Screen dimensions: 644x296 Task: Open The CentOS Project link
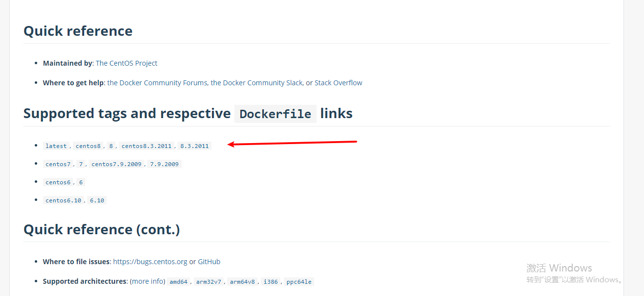tap(126, 63)
